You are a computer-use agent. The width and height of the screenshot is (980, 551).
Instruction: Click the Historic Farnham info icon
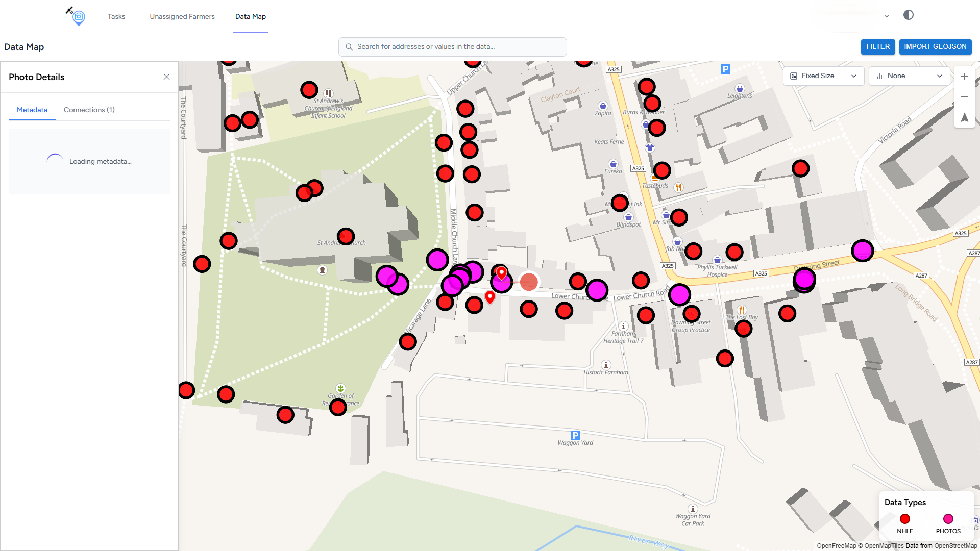pyautogui.click(x=606, y=365)
